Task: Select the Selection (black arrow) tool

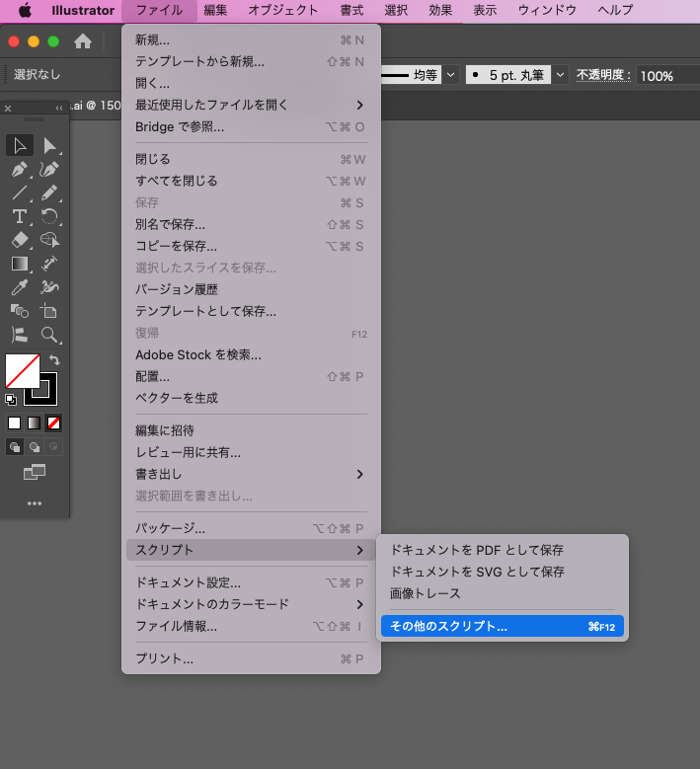Action: pyautogui.click(x=20, y=146)
